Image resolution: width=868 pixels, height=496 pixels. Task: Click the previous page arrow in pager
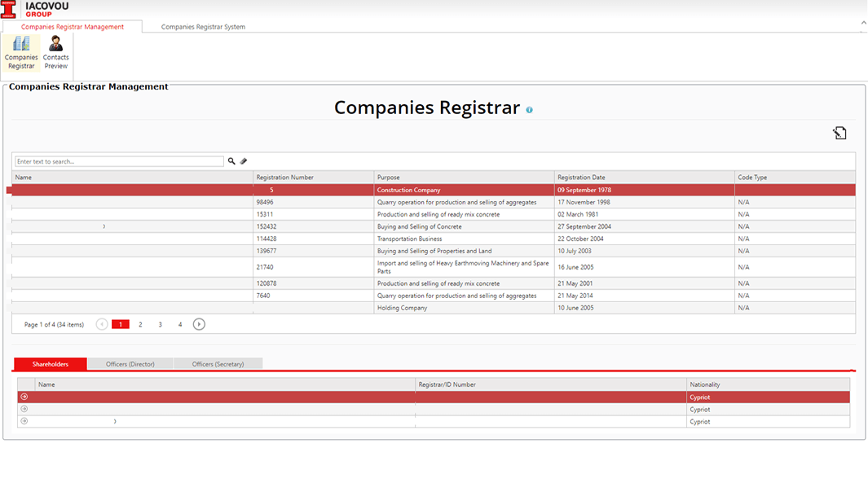(x=102, y=324)
